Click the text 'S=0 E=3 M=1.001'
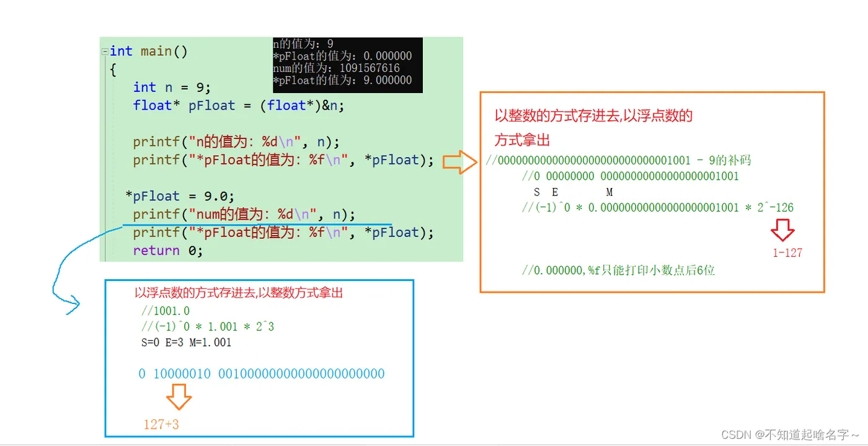This screenshot has width=868, height=446. (x=186, y=342)
